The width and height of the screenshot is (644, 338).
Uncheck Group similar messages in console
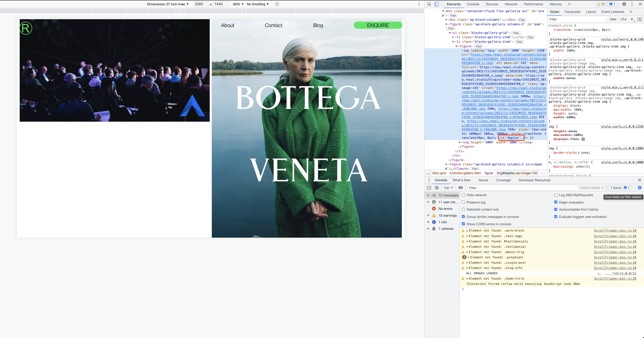click(x=463, y=217)
